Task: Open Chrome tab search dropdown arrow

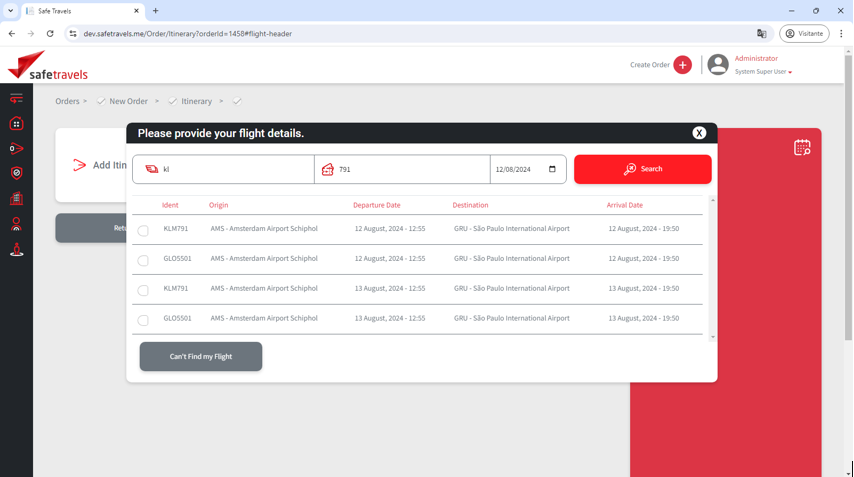Action: point(11,11)
